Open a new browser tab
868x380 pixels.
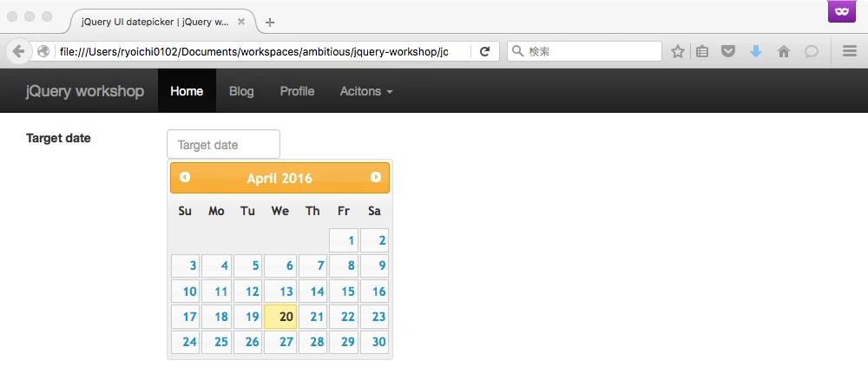click(270, 22)
